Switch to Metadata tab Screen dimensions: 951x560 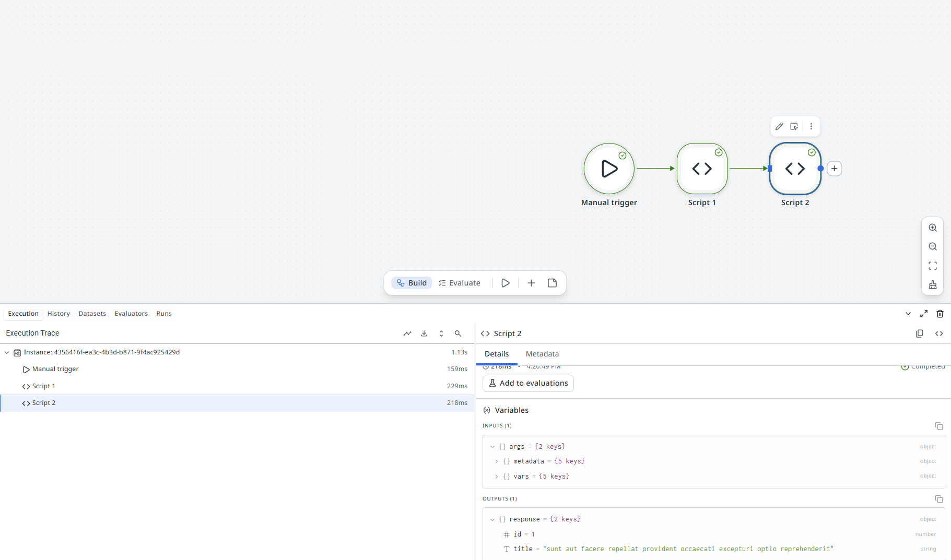pos(542,354)
